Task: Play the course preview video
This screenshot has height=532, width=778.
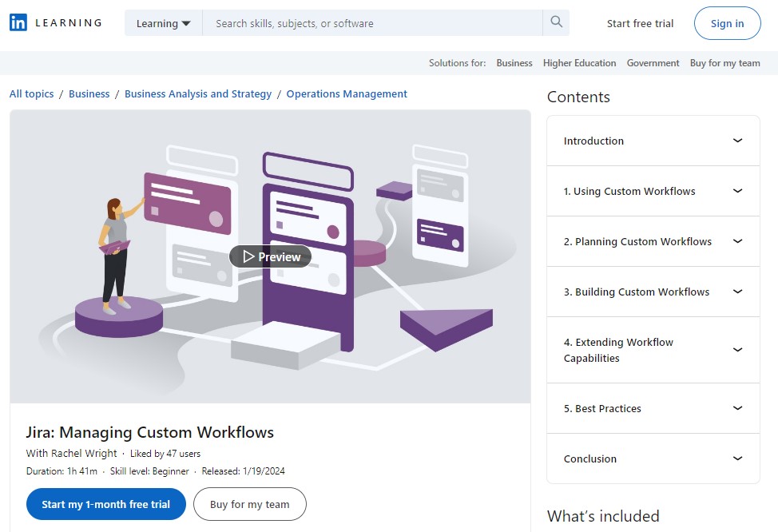Action: [271, 256]
